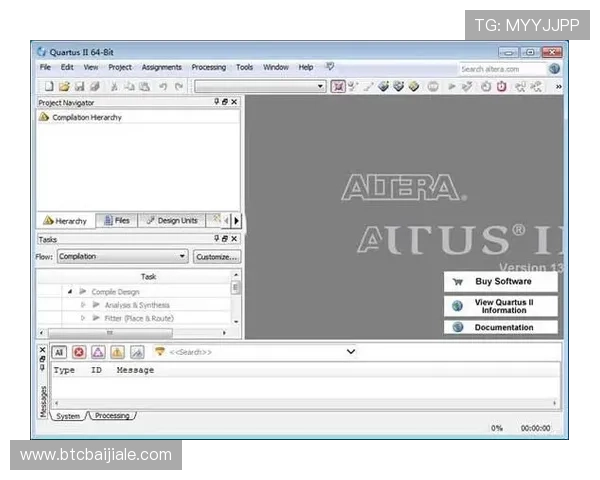Click the Start Compilation play icon
This screenshot has height=480, width=600.
(452, 87)
